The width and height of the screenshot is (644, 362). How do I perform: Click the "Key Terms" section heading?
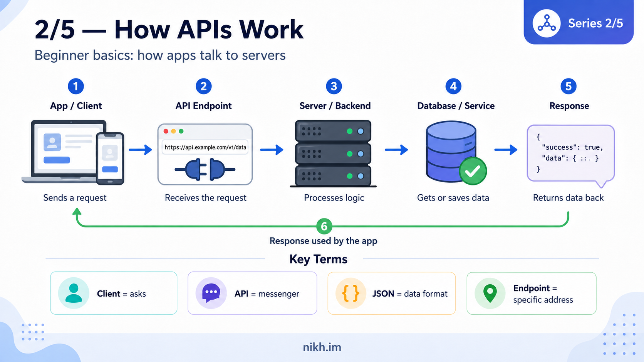319,259
